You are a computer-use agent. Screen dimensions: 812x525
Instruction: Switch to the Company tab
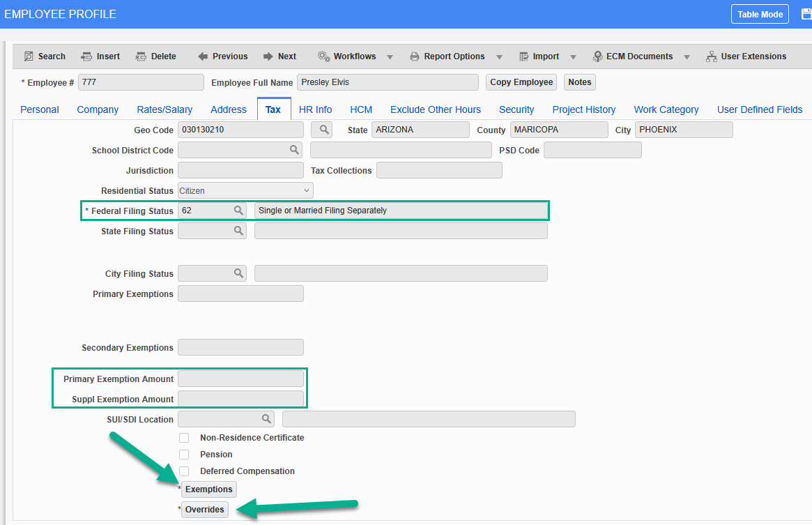tap(98, 109)
